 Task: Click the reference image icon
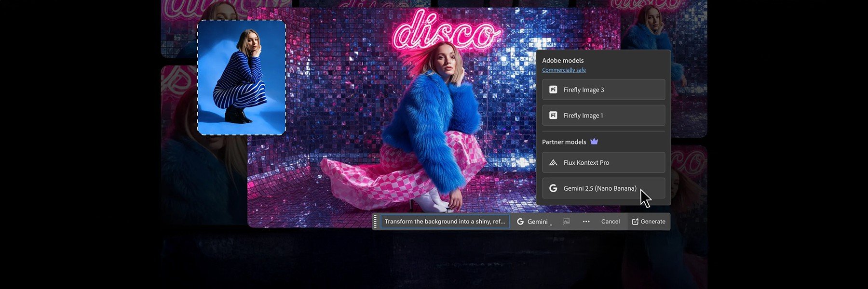[566, 222]
